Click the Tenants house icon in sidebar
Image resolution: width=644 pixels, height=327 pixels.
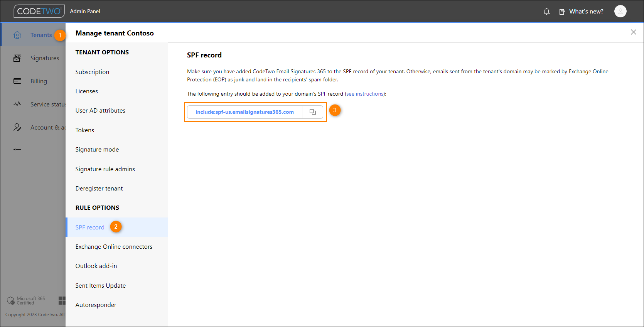click(17, 35)
